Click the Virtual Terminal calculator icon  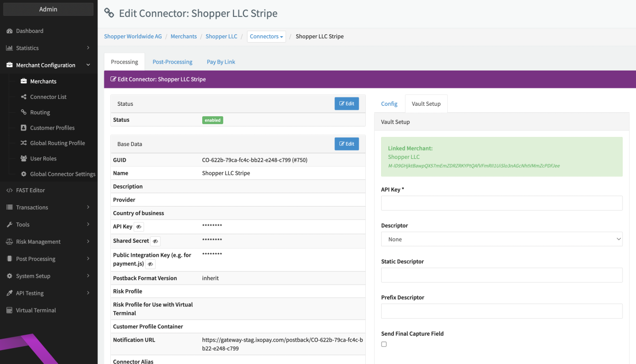tap(9, 310)
